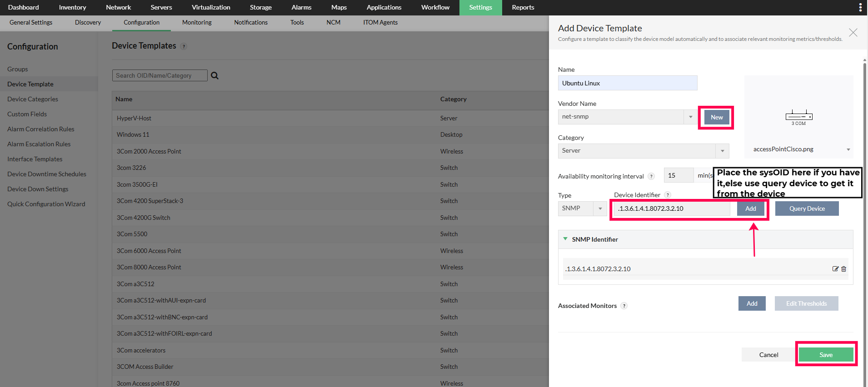Screen dimensions: 868x387
Task: Click the Edit Thresholds button
Action: click(x=807, y=303)
